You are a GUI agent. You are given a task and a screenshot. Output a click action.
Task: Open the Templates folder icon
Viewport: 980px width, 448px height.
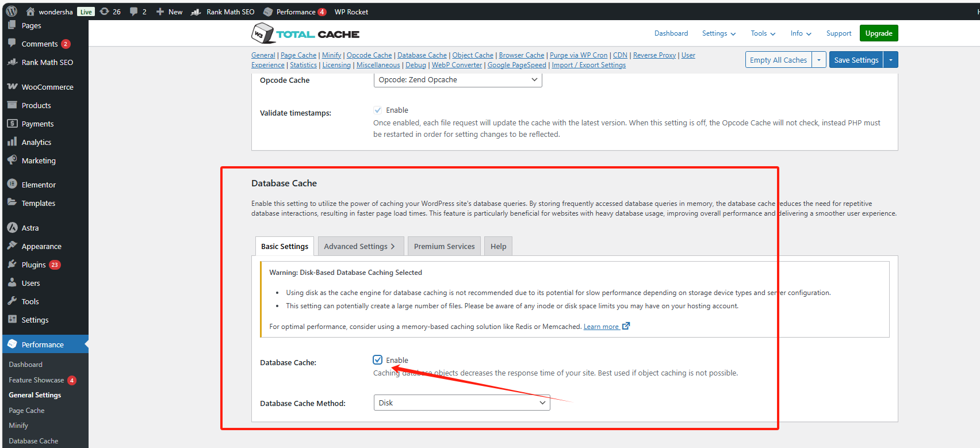point(12,202)
